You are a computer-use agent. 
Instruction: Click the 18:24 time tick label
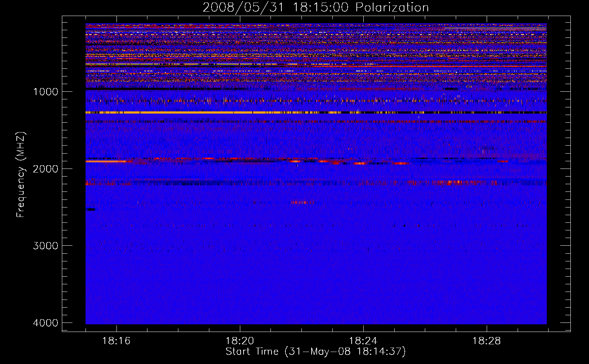point(363,341)
